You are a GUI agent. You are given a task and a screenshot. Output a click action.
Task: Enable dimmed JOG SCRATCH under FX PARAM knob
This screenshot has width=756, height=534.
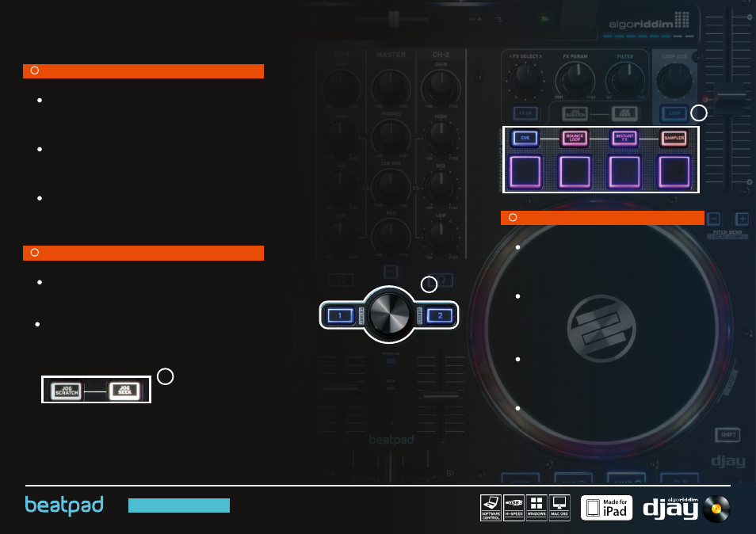point(575,114)
